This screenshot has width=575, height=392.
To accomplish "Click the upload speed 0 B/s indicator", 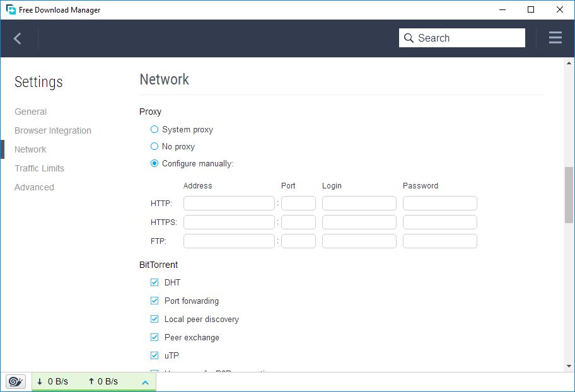I will click(103, 381).
